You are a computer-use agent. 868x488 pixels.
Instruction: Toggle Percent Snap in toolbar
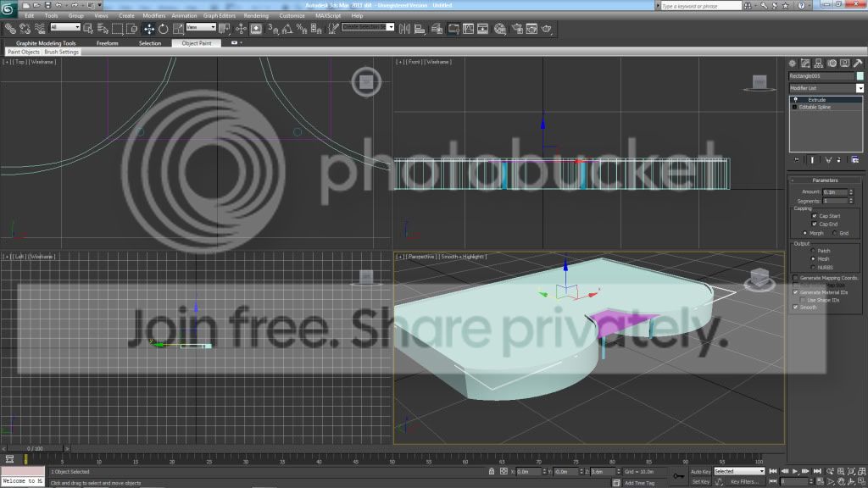302,29
